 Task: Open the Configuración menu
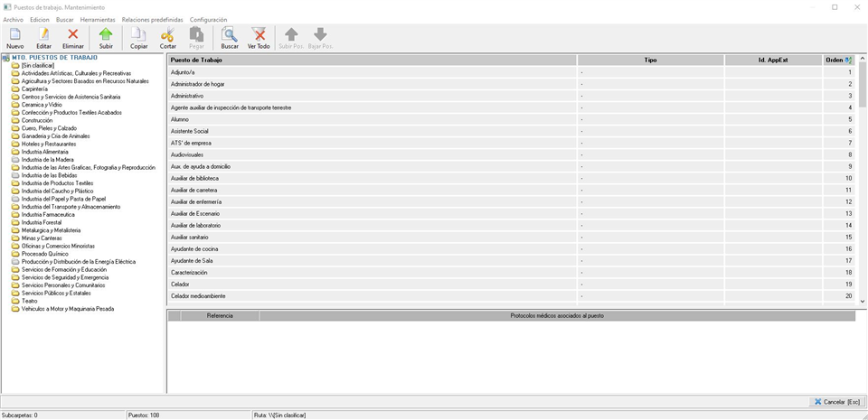point(208,19)
